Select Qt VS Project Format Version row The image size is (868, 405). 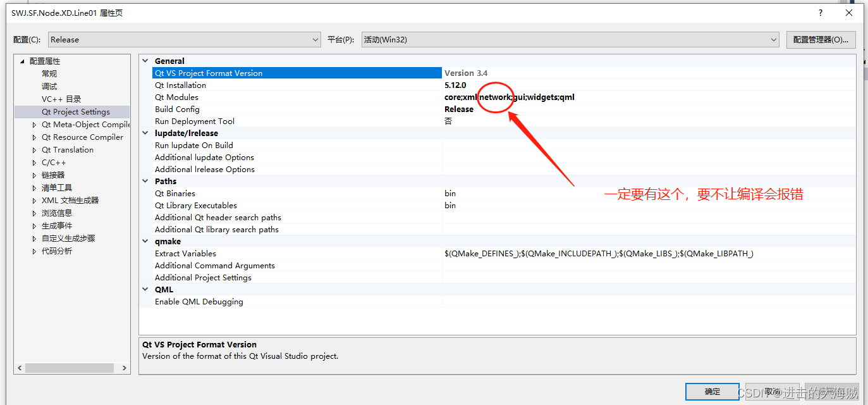click(x=504, y=73)
